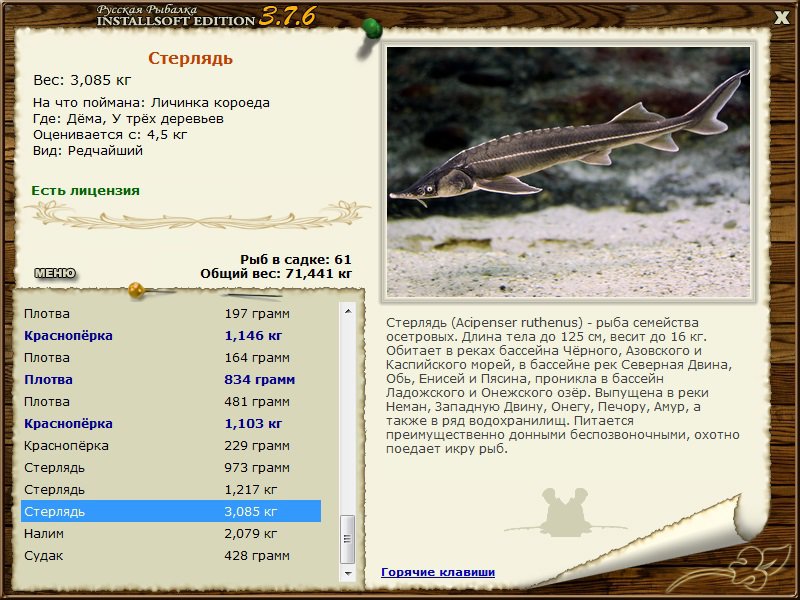
Task: Click the green Есть лицензия text
Action: click(85, 190)
